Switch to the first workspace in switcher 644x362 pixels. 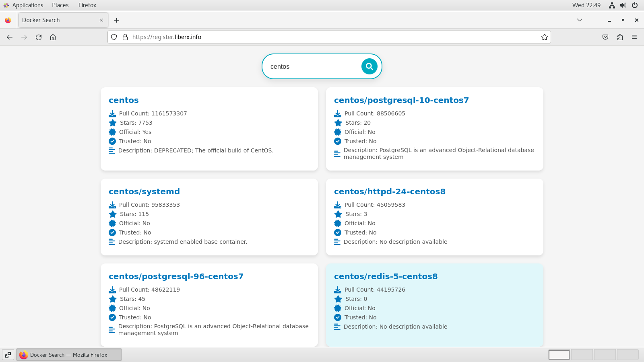(x=559, y=355)
